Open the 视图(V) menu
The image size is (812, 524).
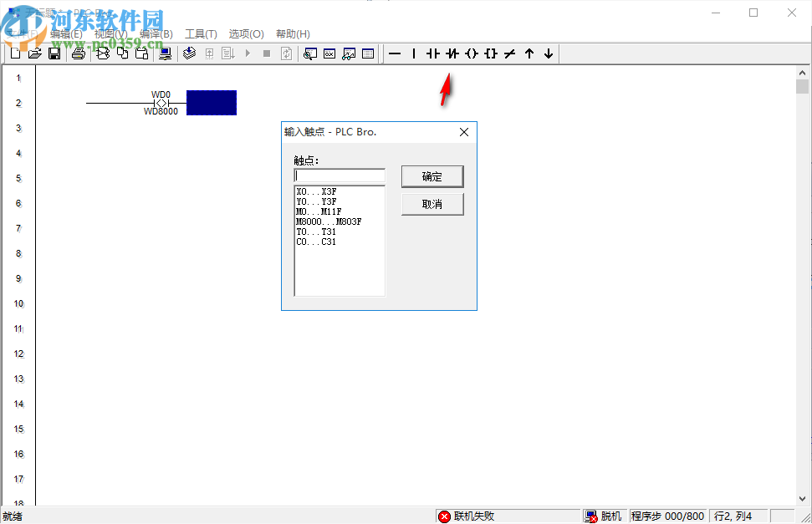(x=111, y=34)
